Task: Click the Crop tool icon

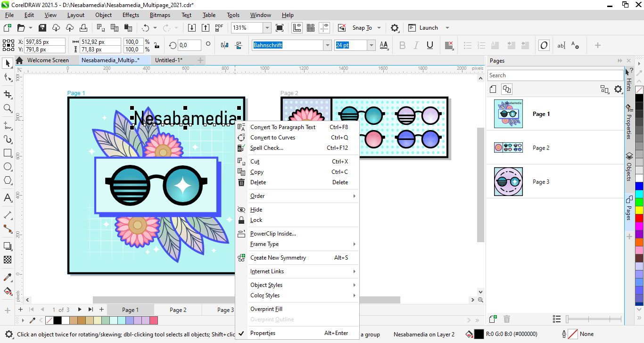Action: (x=8, y=94)
